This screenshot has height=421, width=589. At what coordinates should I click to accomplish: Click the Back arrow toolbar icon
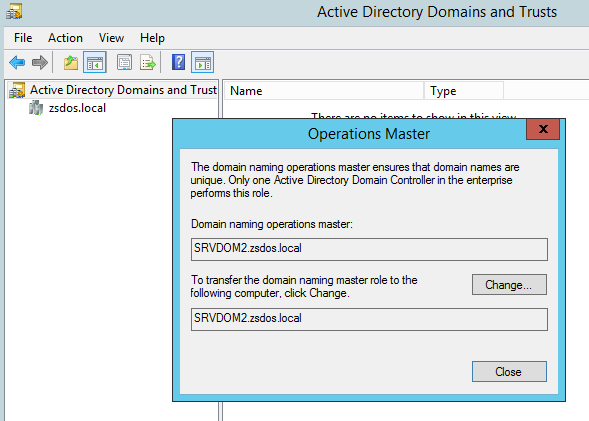[17, 62]
